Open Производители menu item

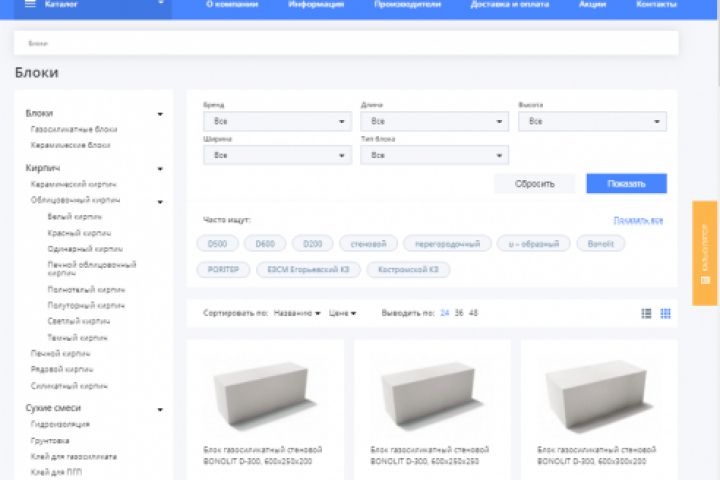pos(407,4)
